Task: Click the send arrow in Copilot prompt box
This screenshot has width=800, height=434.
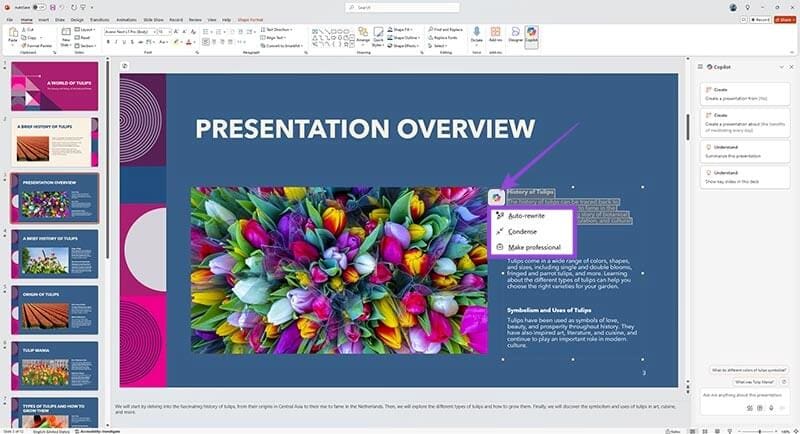Action: click(783, 408)
